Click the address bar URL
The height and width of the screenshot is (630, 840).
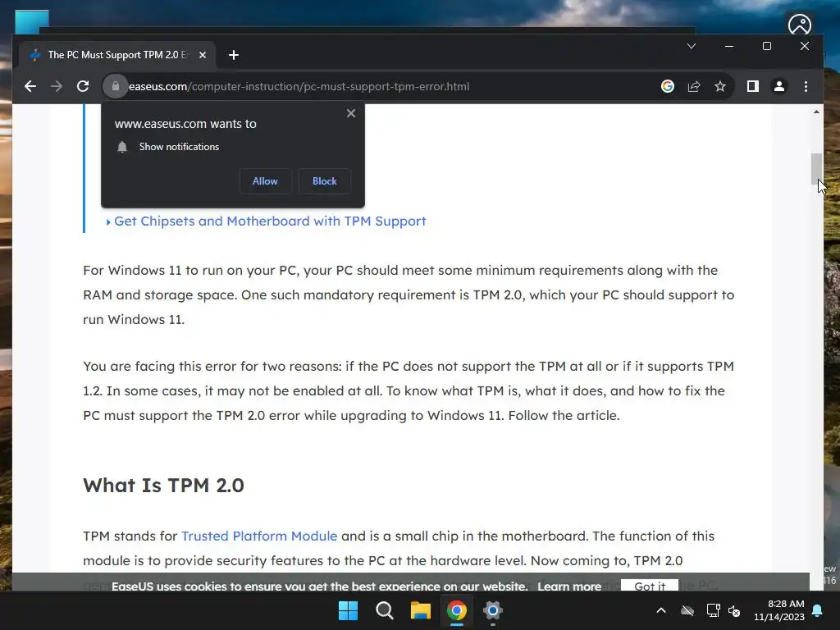299,86
